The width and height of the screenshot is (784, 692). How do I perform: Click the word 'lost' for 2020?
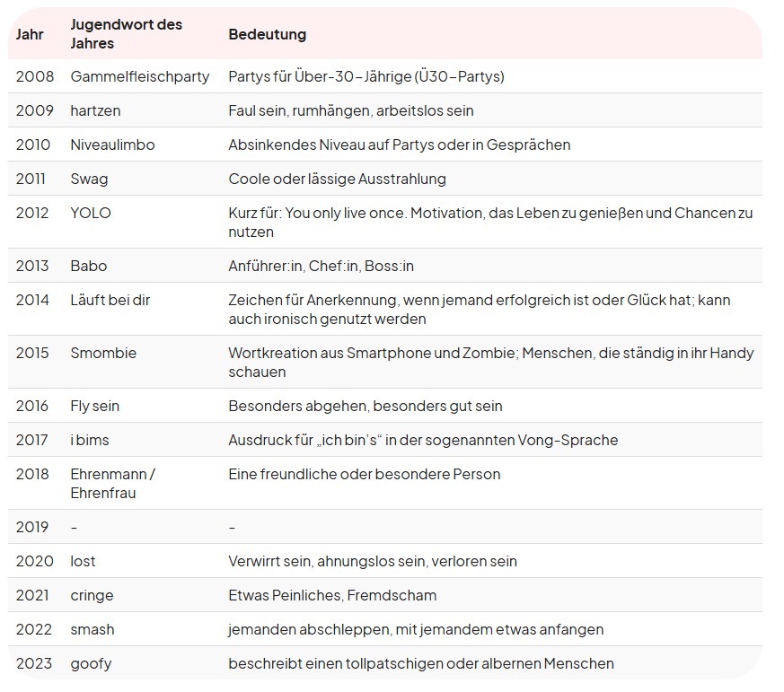pos(83,561)
